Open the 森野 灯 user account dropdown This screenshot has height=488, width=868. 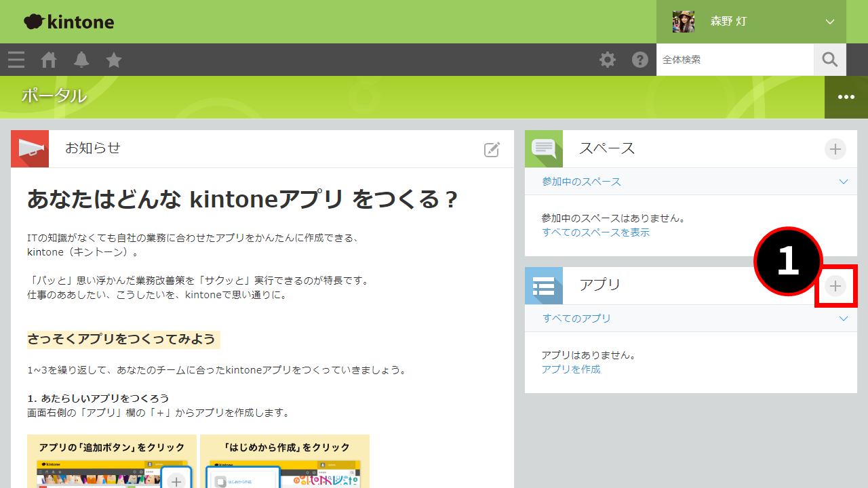(x=751, y=22)
